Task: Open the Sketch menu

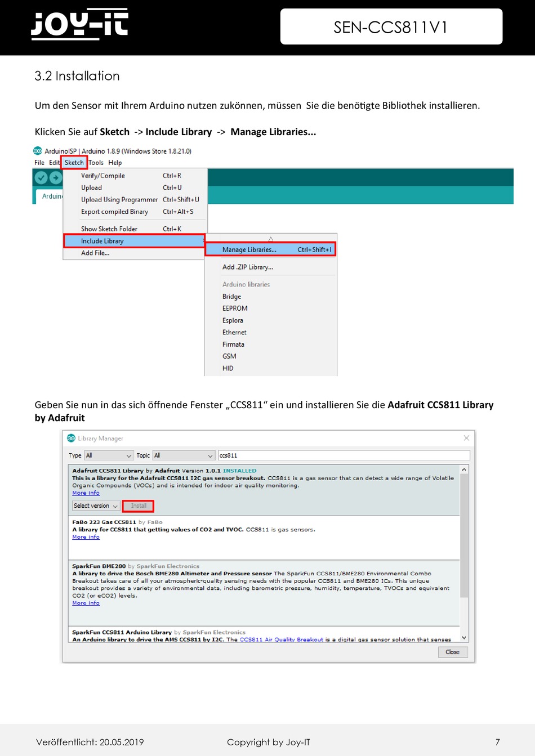Action: tap(74, 163)
